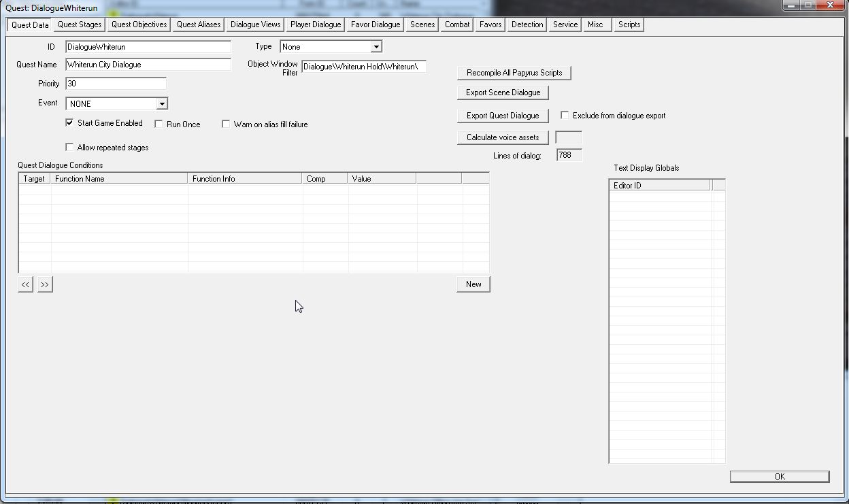Switch to the Quest Stages tab
This screenshot has height=504, width=849.
[x=80, y=24]
